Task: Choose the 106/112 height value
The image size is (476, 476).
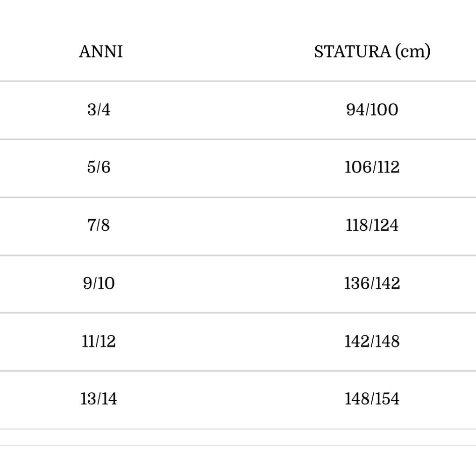Action: click(x=372, y=167)
